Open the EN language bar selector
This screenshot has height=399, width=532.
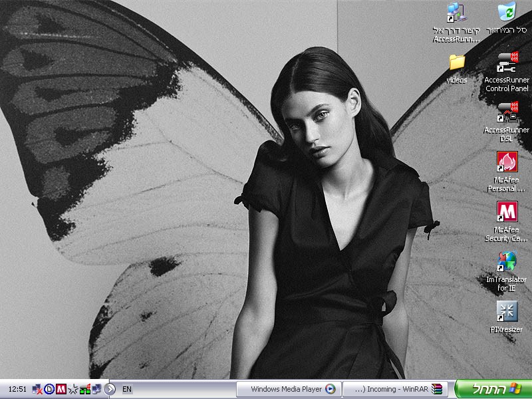(x=127, y=389)
